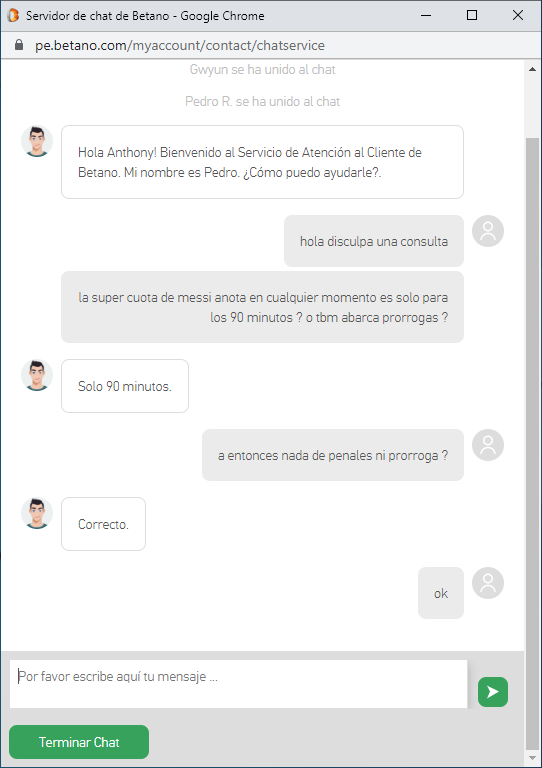The height and width of the screenshot is (768, 542).
Task: Click the pe.betano.com URL in address bar
Action: coord(180,45)
